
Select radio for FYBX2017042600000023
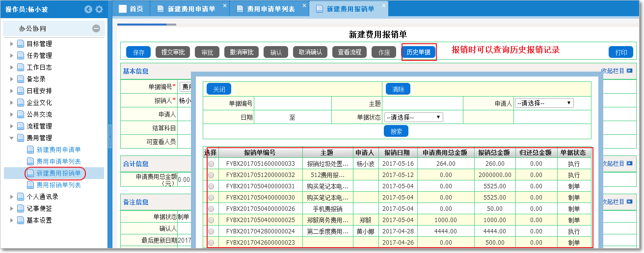click(x=211, y=242)
